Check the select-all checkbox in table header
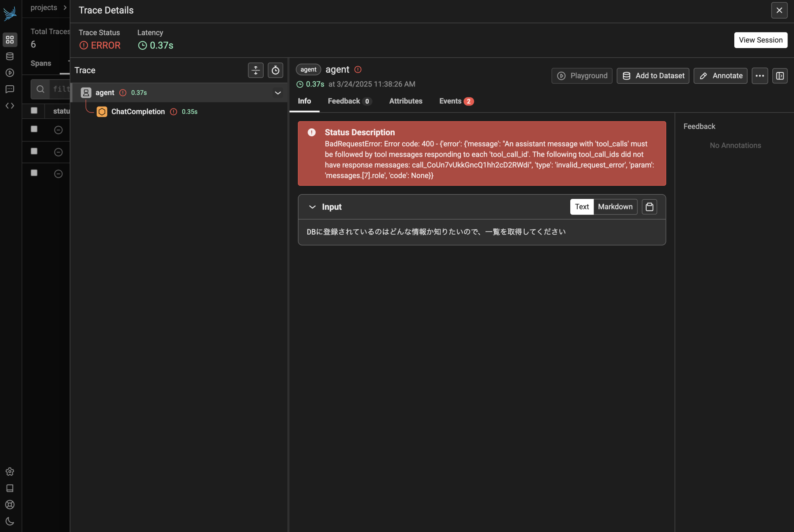The image size is (794, 532). pos(34,111)
